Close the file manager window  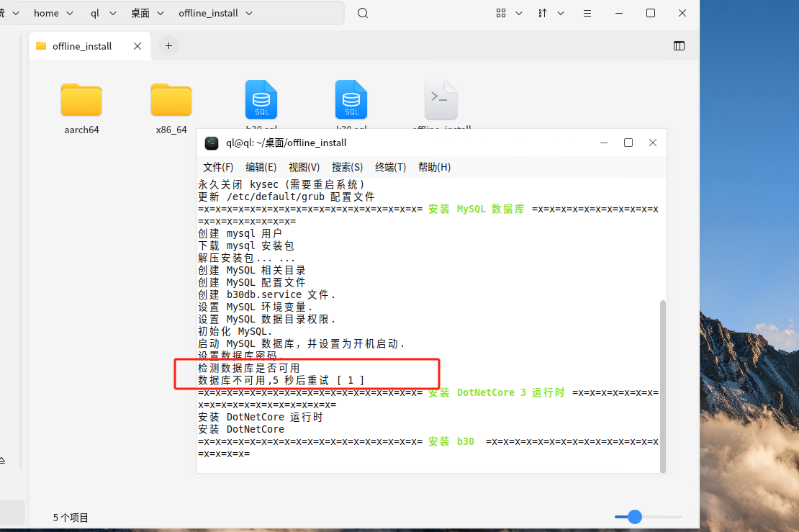(x=682, y=13)
